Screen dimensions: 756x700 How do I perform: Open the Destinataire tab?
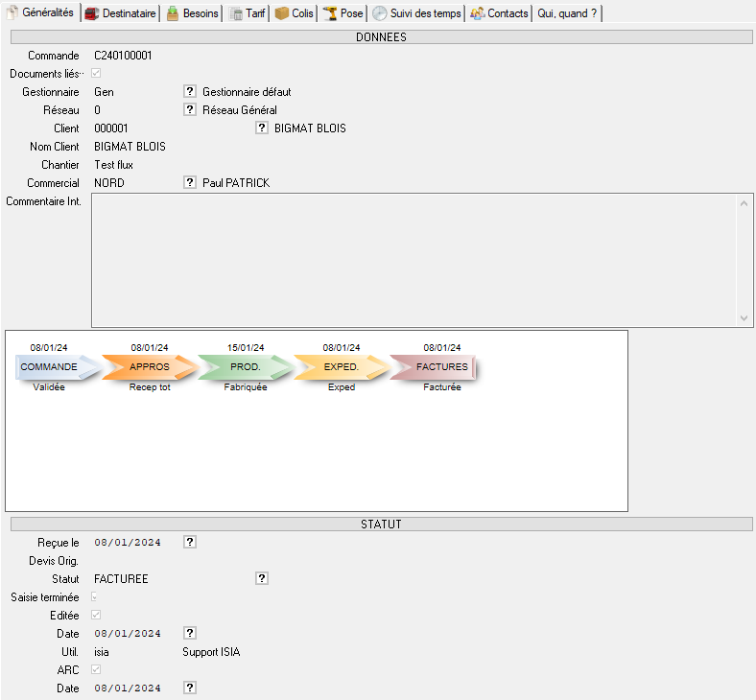point(120,13)
